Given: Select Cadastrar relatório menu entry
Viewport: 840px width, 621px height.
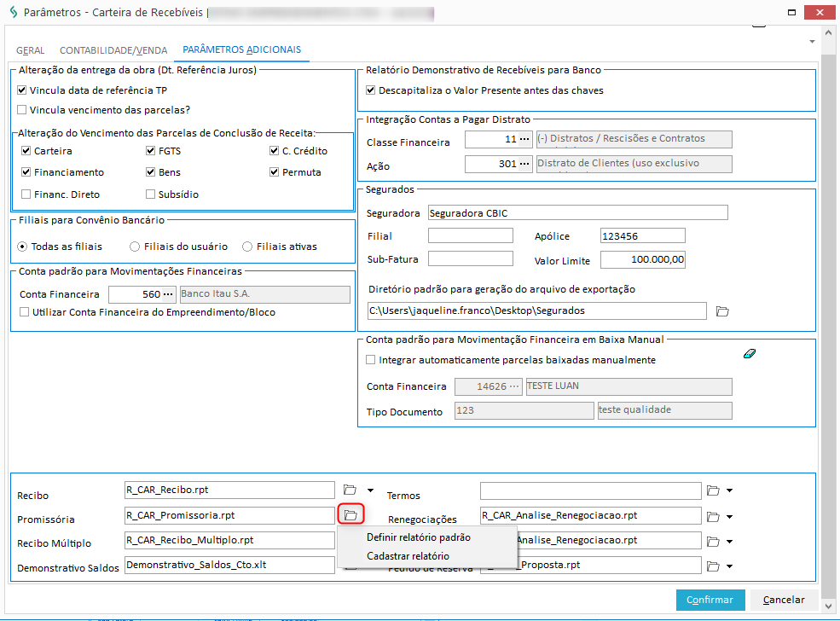Looking at the screenshot, I should pyautogui.click(x=408, y=556).
